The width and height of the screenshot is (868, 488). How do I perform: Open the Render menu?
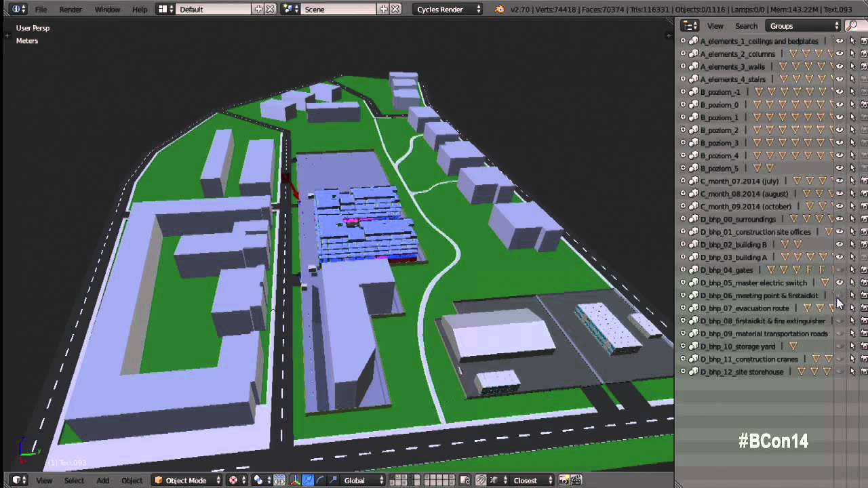pos(71,9)
